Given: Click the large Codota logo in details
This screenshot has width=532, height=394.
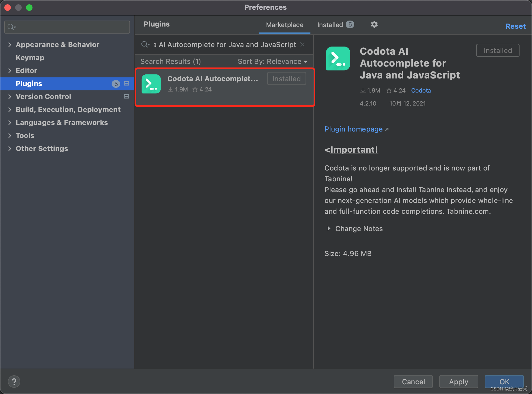Looking at the screenshot, I should pos(338,58).
